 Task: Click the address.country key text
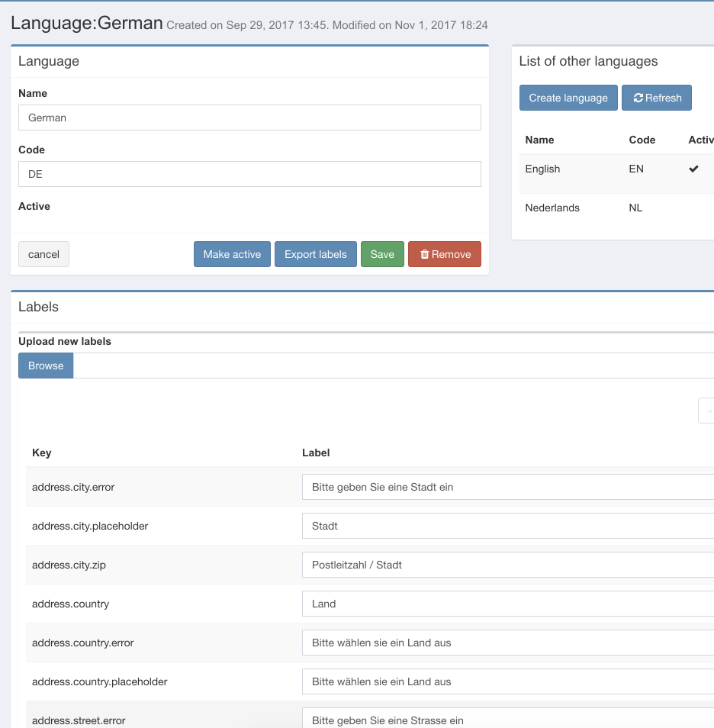click(x=71, y=604)
